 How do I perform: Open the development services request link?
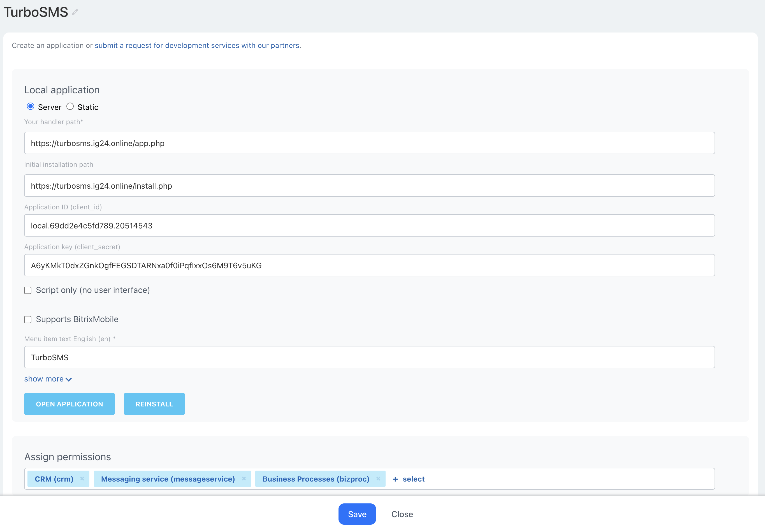[x=197, y=45]
